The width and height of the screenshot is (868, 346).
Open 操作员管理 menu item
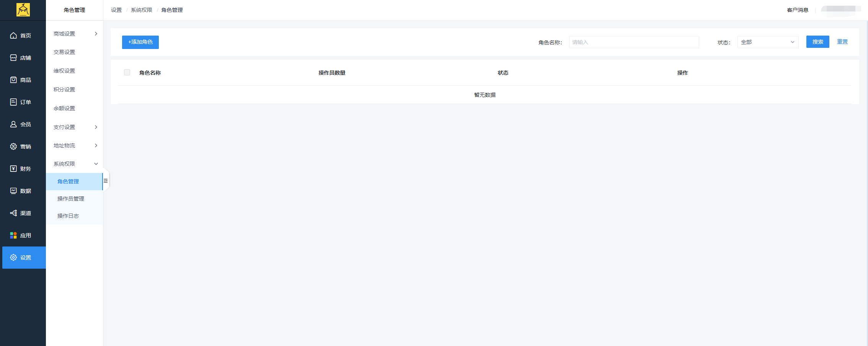point(71,199)
